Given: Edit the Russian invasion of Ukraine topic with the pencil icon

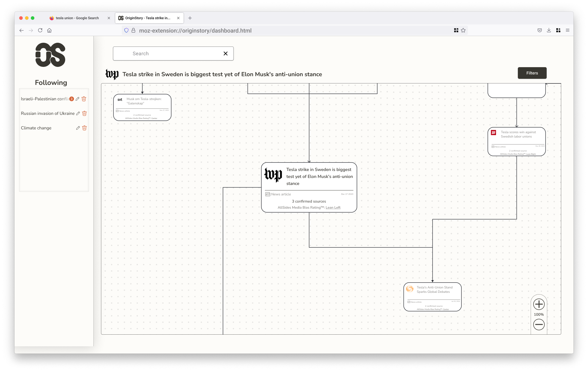Looking at the screenshot, I should pos(78,113).
